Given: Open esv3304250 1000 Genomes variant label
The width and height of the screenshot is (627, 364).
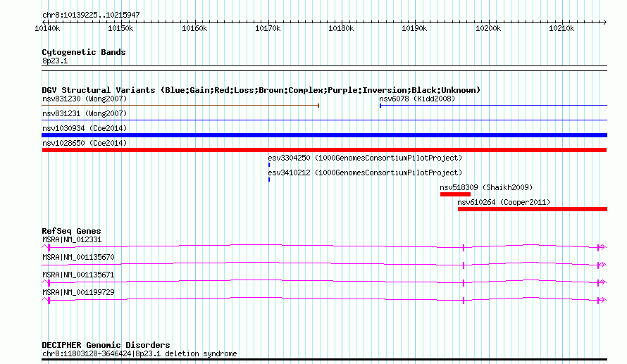Looking at the screenshot, I should tap(365, 158).
